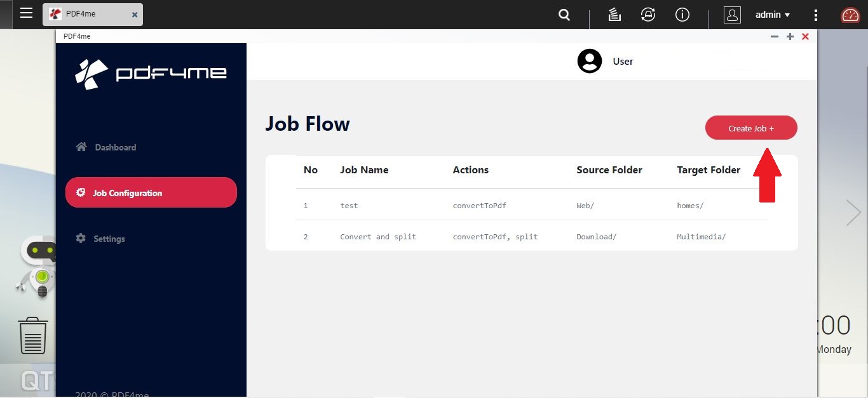Click the Job Configuration gear icon
This screenshot has height=398, width=868.
point(81,192)
